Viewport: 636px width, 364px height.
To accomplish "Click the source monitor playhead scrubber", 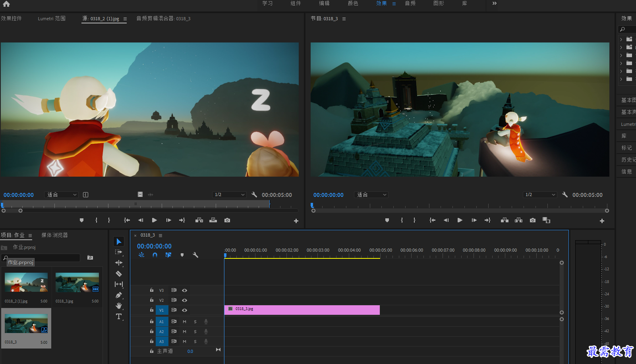I will pos(2,205).
